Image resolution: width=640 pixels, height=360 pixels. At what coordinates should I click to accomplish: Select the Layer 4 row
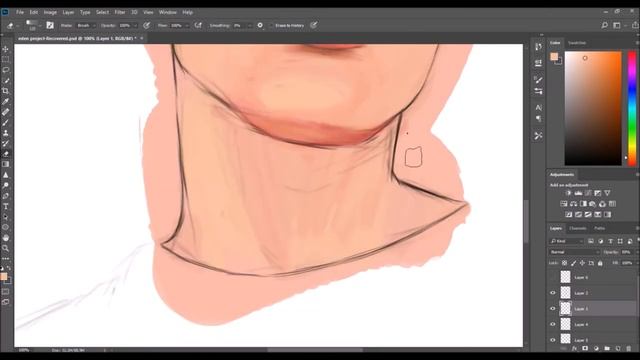pos(593,324)
